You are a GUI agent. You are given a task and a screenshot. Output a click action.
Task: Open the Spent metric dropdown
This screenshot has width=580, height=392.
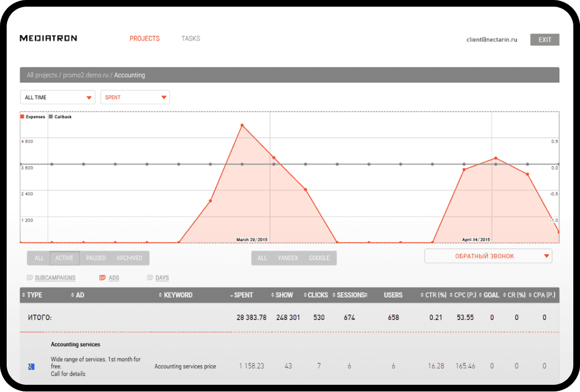tap(135, 97)
